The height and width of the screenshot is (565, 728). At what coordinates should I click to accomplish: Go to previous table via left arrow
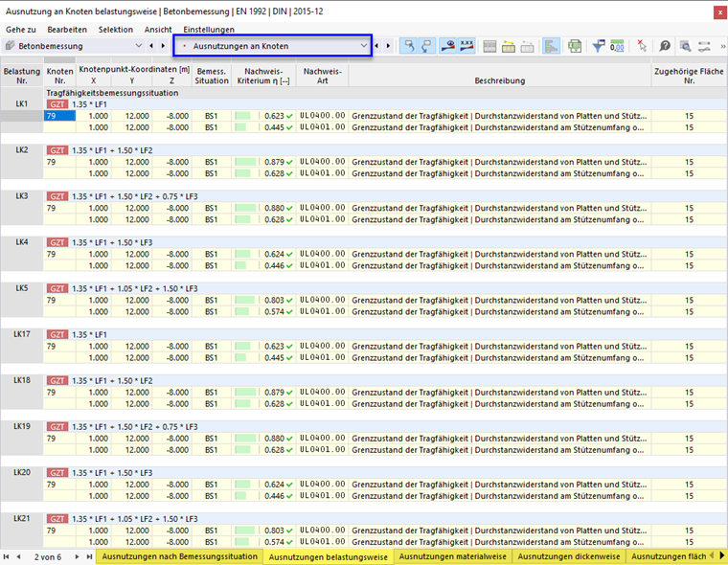coord(376,46)
